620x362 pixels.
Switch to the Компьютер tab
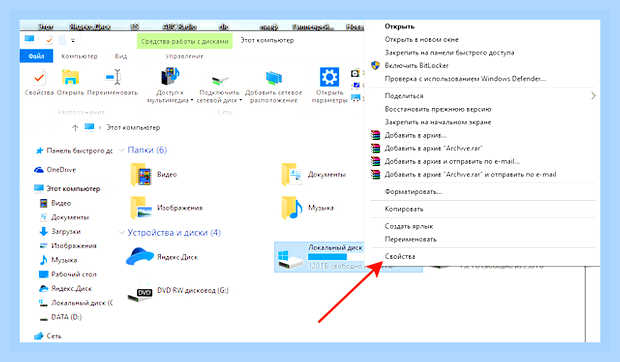click(x=79, y=56)
